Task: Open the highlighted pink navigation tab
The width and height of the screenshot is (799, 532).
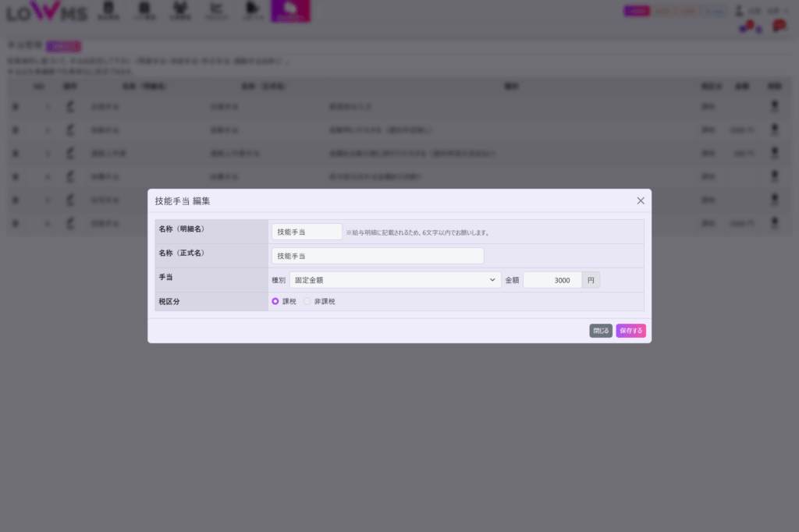Action: coord(290,10)
